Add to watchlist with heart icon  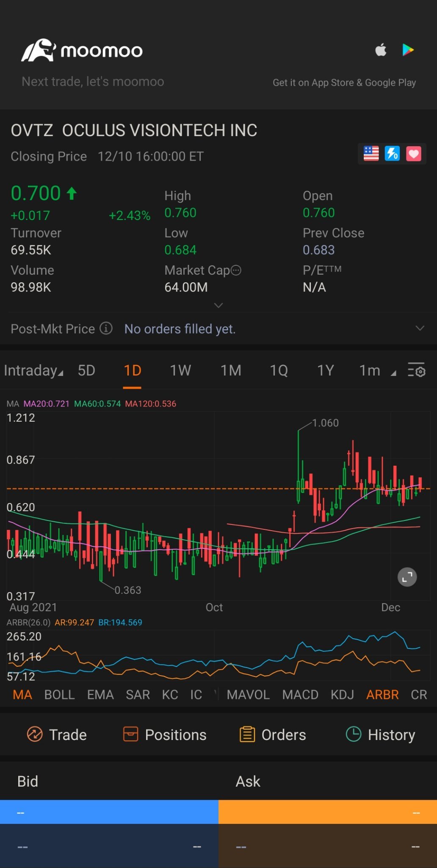pos(414,153)
